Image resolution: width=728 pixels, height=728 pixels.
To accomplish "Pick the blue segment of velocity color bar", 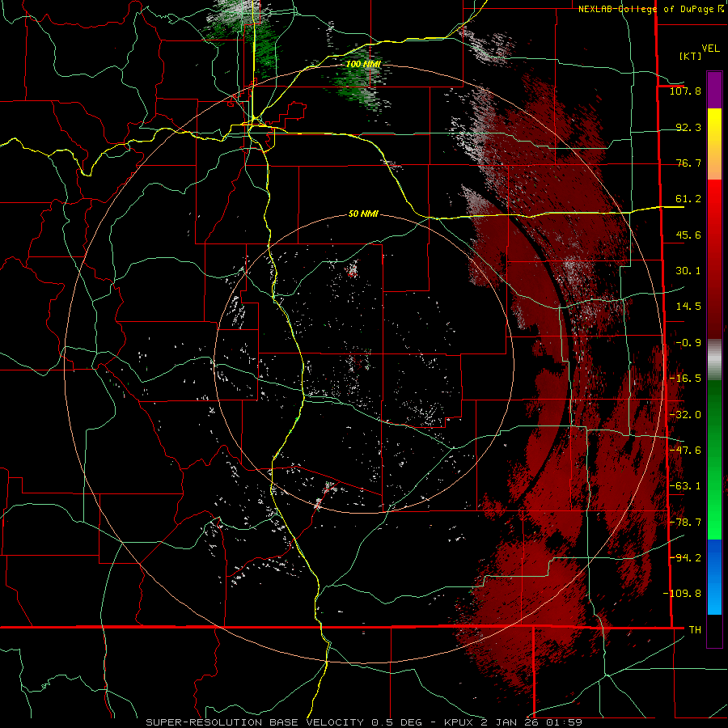I will 714,577.
